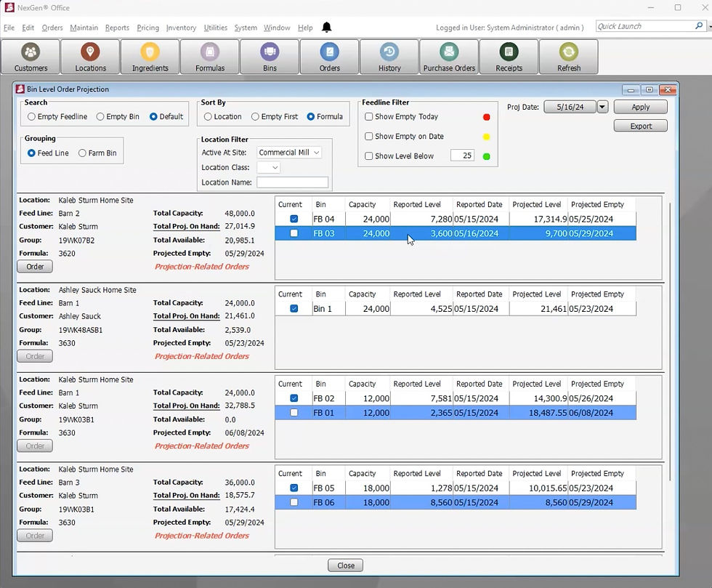This screenshot has width=712, height=588.
Task: Click the Close button at bottom
Action: click(346, 565)
